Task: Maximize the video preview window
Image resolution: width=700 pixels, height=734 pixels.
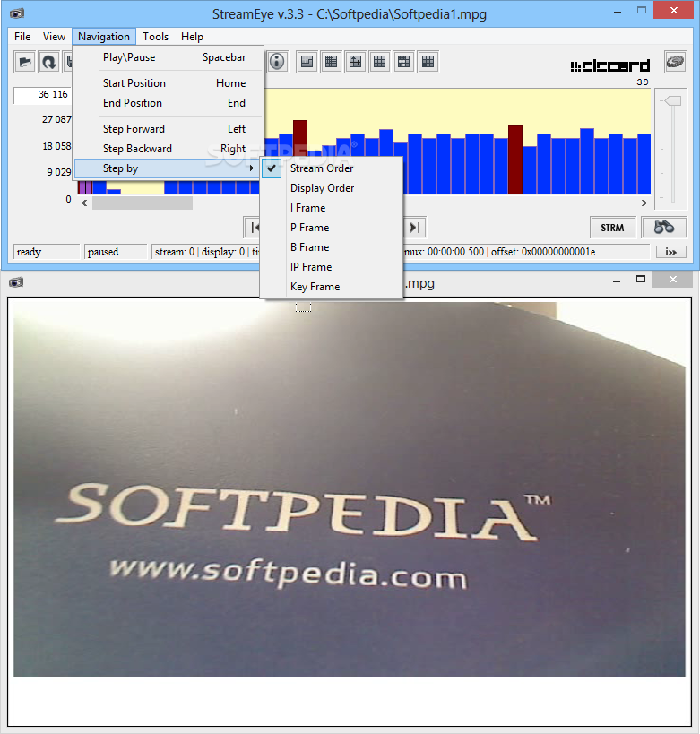Action: click(641, 280)
